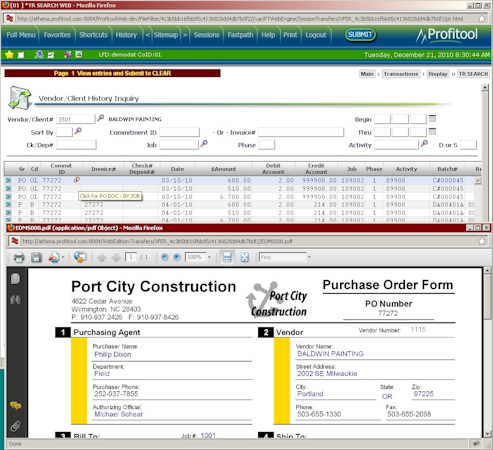The width and height of the screenshot is (493, 450).
Task: Open Fastpath menu item
Action: 240,35
